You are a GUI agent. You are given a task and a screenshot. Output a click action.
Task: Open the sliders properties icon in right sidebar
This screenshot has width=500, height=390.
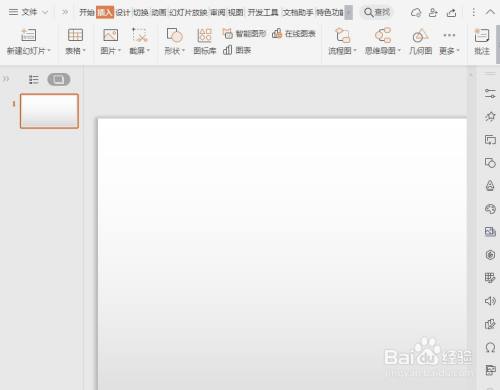tap(490, 93)
